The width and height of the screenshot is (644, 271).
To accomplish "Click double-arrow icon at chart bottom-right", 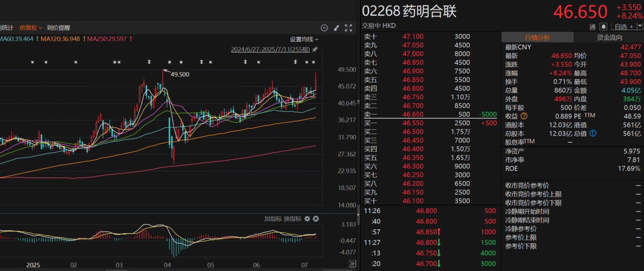I will click(353, 264).
